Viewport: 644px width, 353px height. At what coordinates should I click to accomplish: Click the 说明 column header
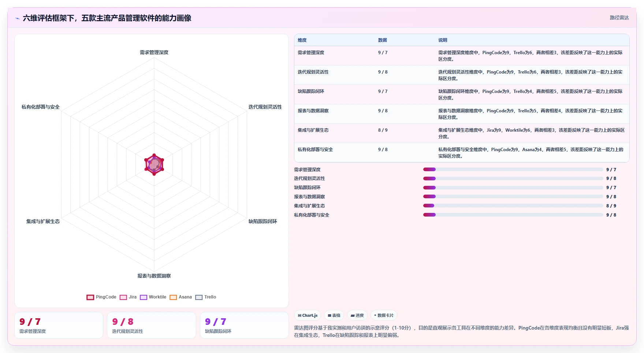pyautogui.click(x=443, y=40)
